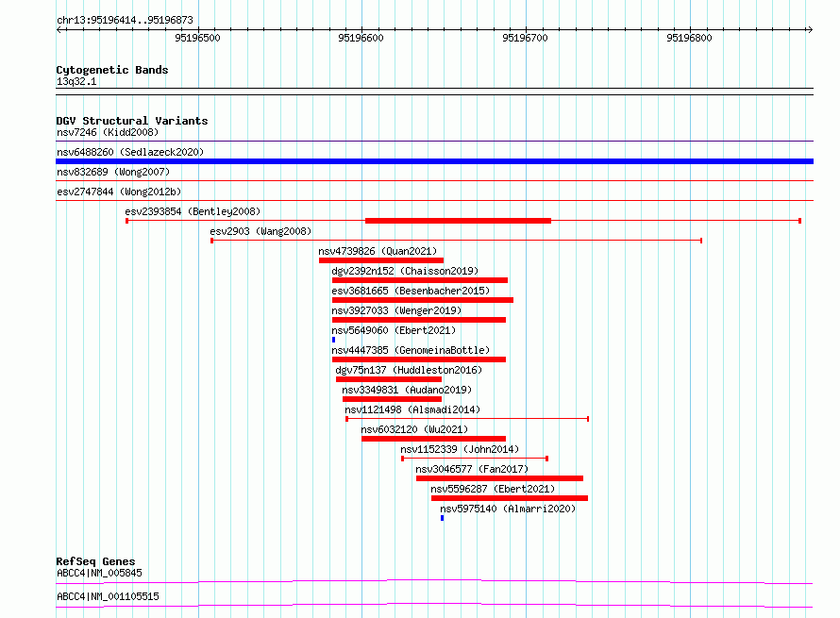840x618 pixels.
Task: Select the nsv6488260 (Sedlazeck2020) blue bar
Action: 434,161
